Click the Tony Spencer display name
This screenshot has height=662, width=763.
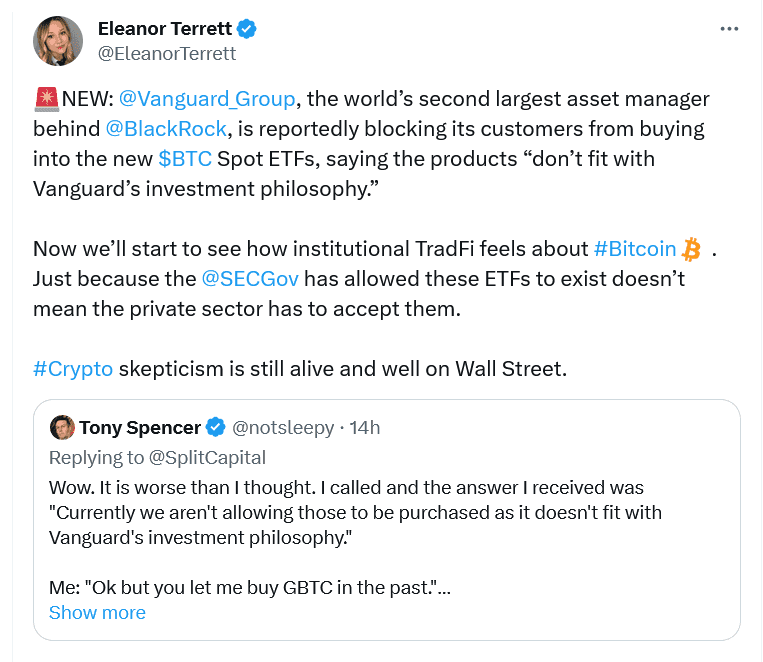[142, 428]
